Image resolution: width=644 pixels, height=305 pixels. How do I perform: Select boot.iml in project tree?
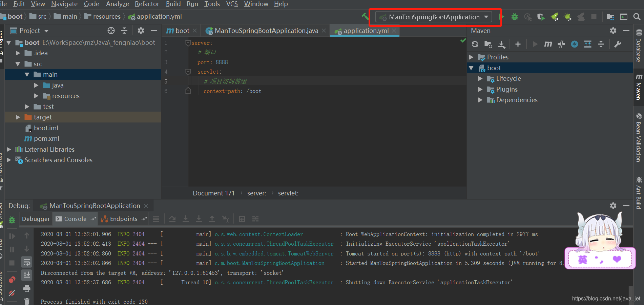(46, 128)
